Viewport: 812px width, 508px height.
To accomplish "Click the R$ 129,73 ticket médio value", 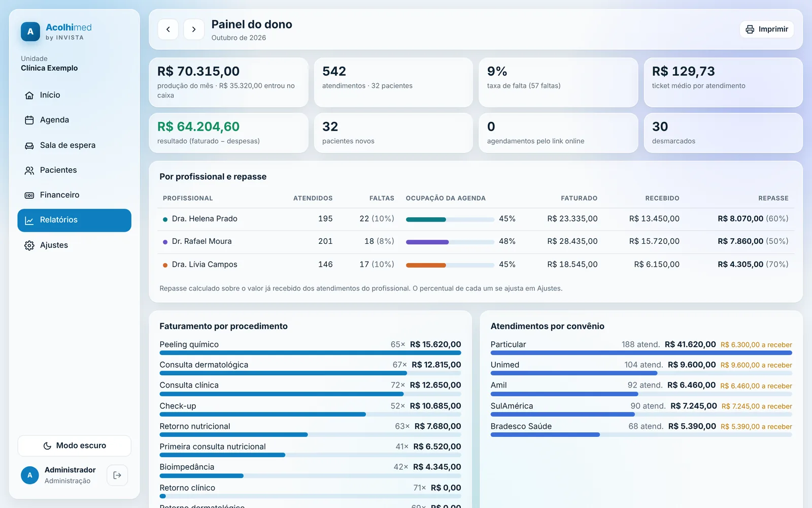I will [684, 72].
